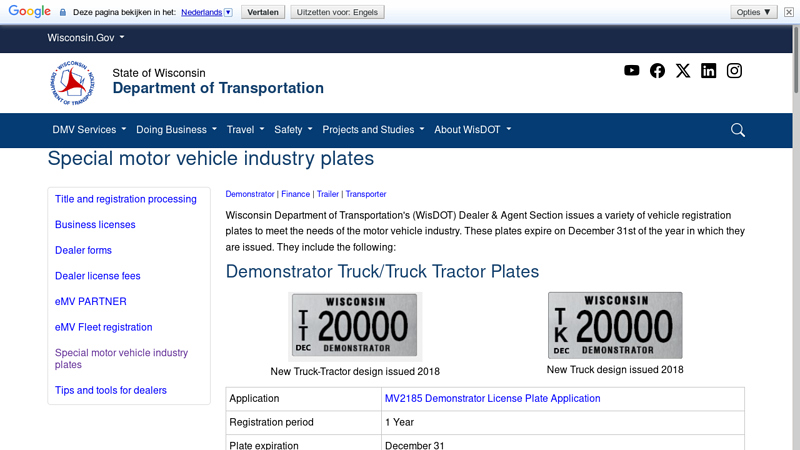Open eMV PARTNER sidebar link

point(90,302)
